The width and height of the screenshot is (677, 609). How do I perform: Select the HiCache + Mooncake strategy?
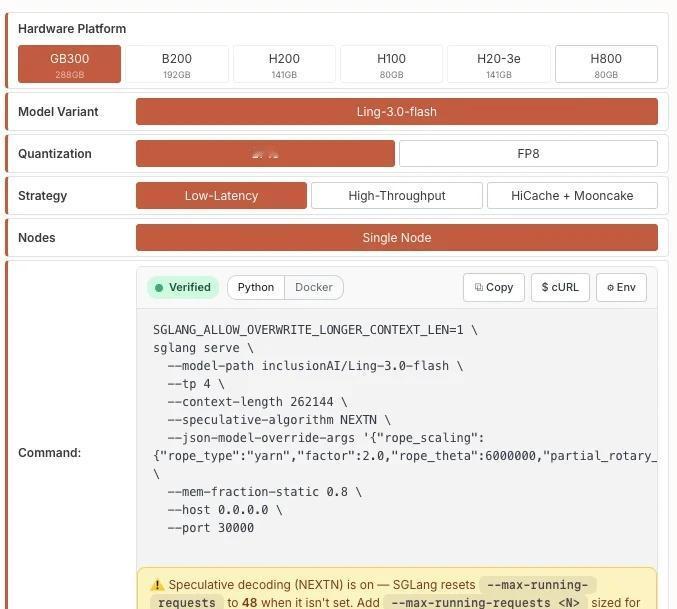click(x=572, y=196)
